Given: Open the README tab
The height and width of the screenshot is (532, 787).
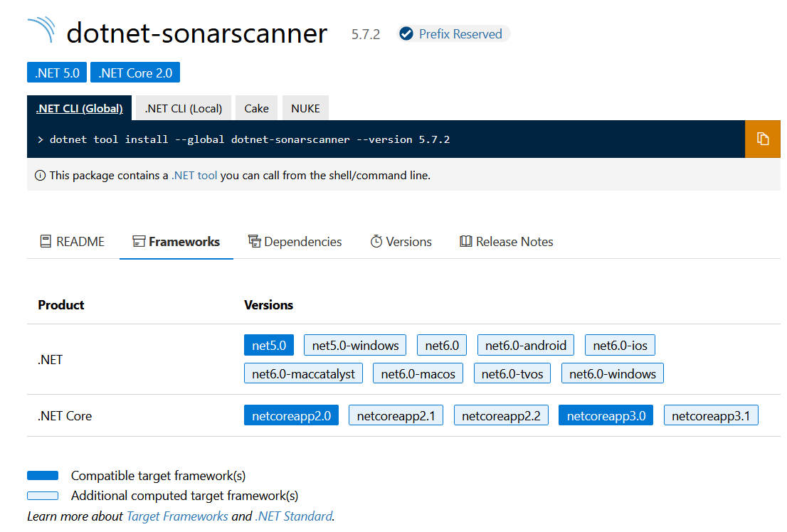Looking at the screenshot, I should tap(73, 241).
